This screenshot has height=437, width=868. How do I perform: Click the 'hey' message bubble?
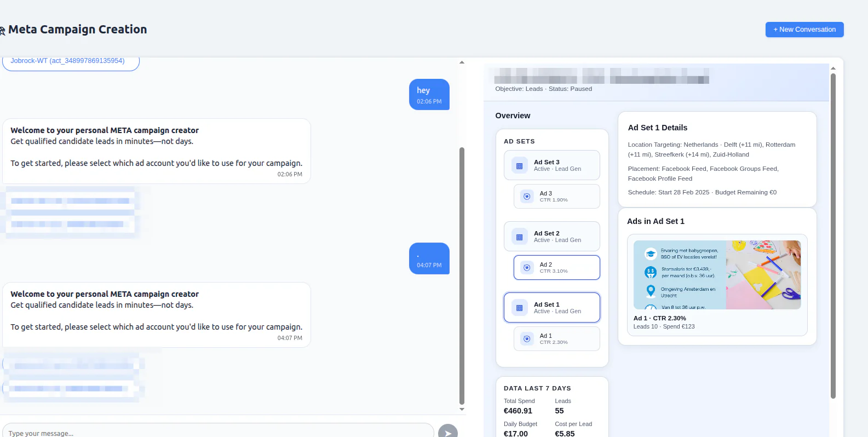[x=429, y=94]
